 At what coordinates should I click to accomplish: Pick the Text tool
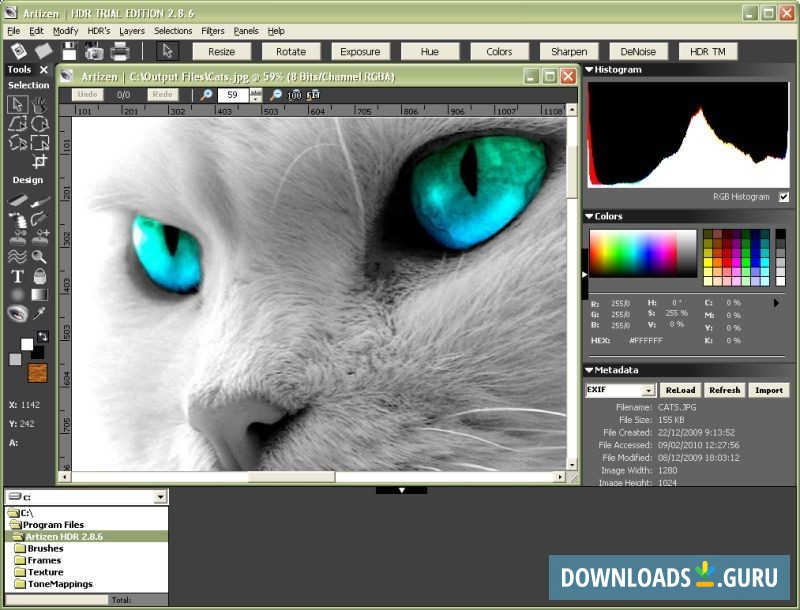coord(17,276)
